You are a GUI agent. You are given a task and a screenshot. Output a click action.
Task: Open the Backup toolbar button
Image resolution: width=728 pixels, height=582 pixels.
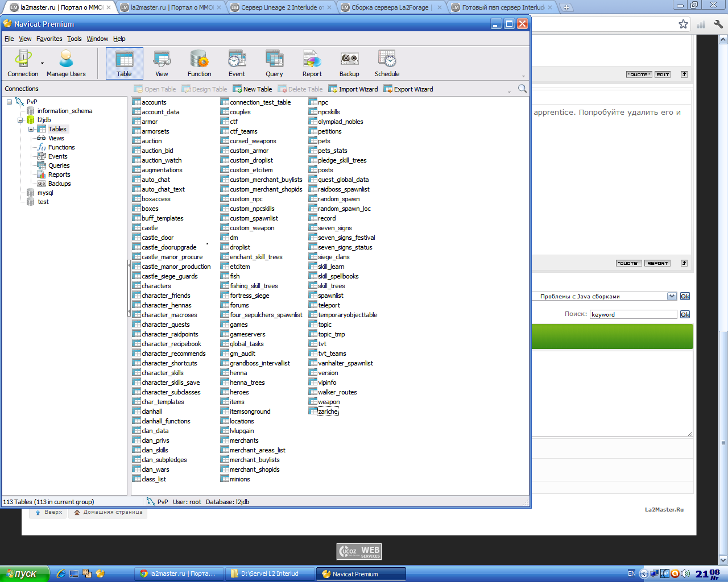[x=349, y=63]
